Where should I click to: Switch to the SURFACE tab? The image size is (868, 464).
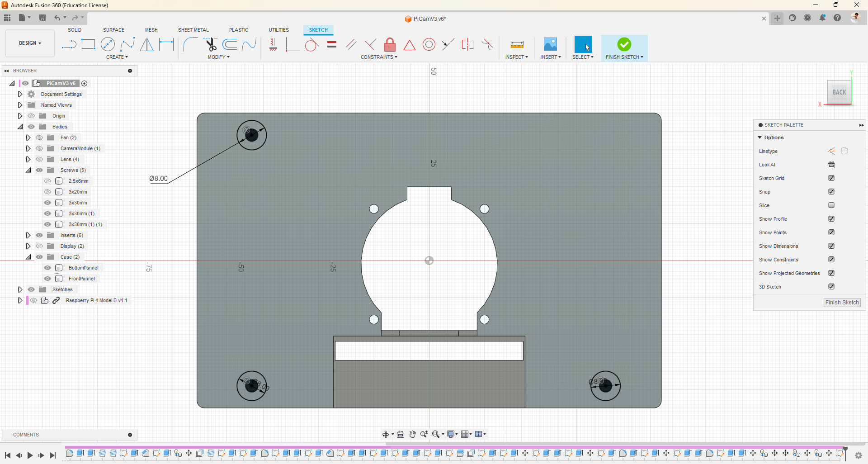tap(113, 30)
